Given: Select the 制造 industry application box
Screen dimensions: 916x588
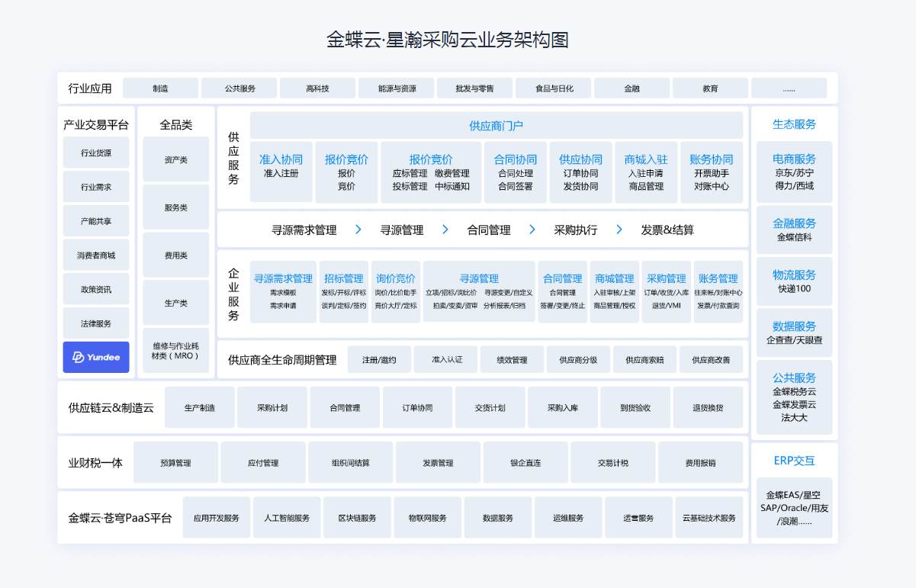Looking at the screenshot, I should (x=160, y=88).
